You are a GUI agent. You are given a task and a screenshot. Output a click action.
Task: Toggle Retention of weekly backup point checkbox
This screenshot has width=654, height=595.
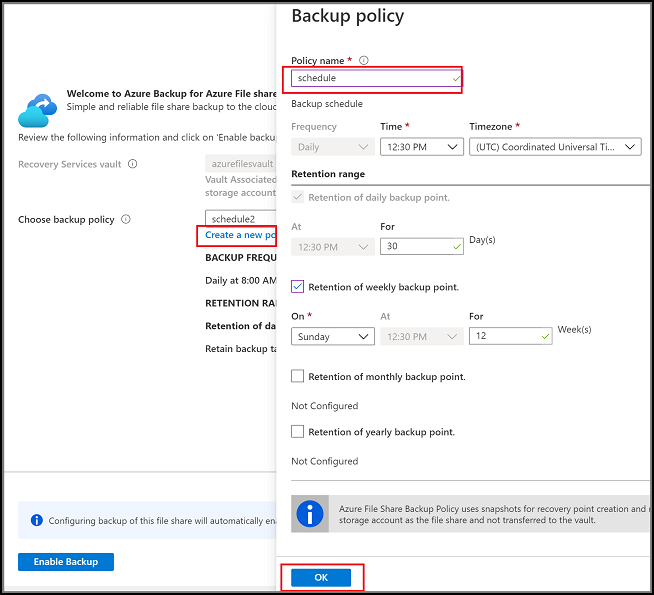click(297, 287)
